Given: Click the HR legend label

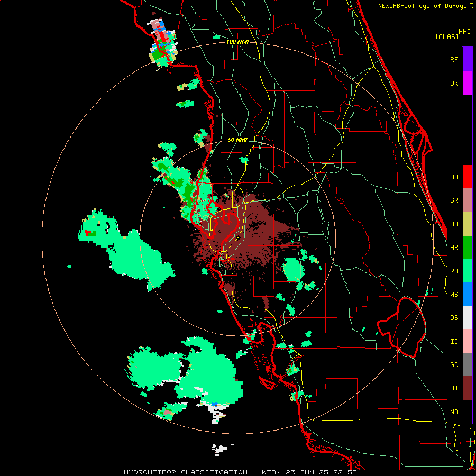Looking at the screenshot, I should click(x=454, y=248).
